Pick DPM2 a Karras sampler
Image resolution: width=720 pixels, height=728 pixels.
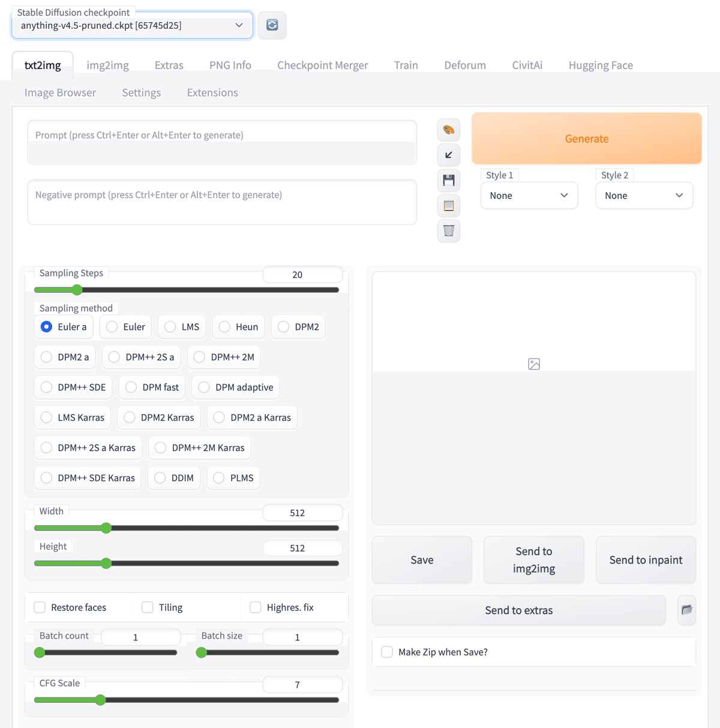pos(252,418)
